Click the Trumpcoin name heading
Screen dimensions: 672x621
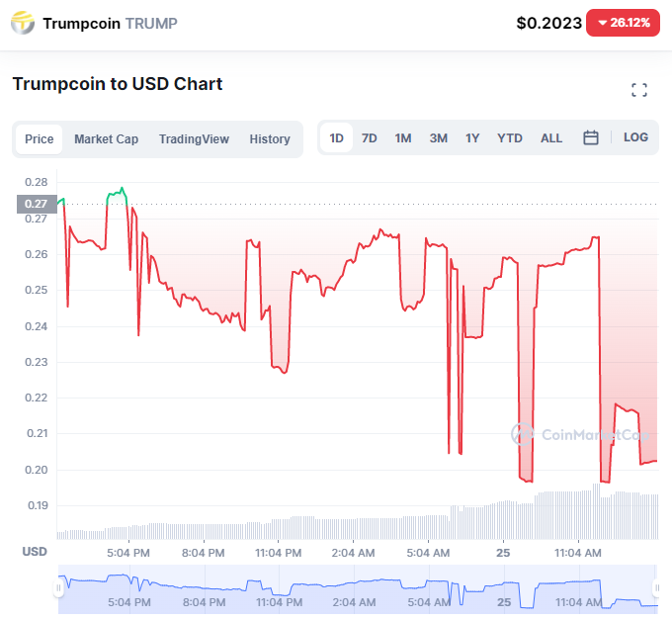[81, 23]
